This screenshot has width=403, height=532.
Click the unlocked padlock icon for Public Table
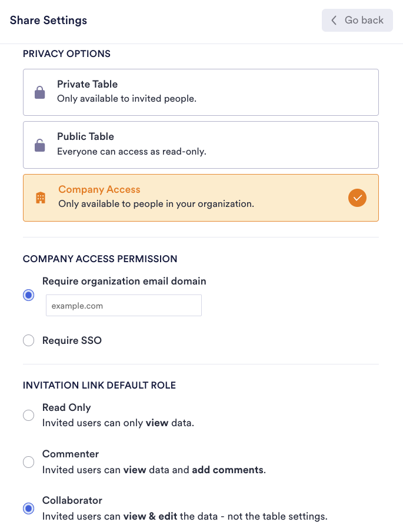pos(40,145)
